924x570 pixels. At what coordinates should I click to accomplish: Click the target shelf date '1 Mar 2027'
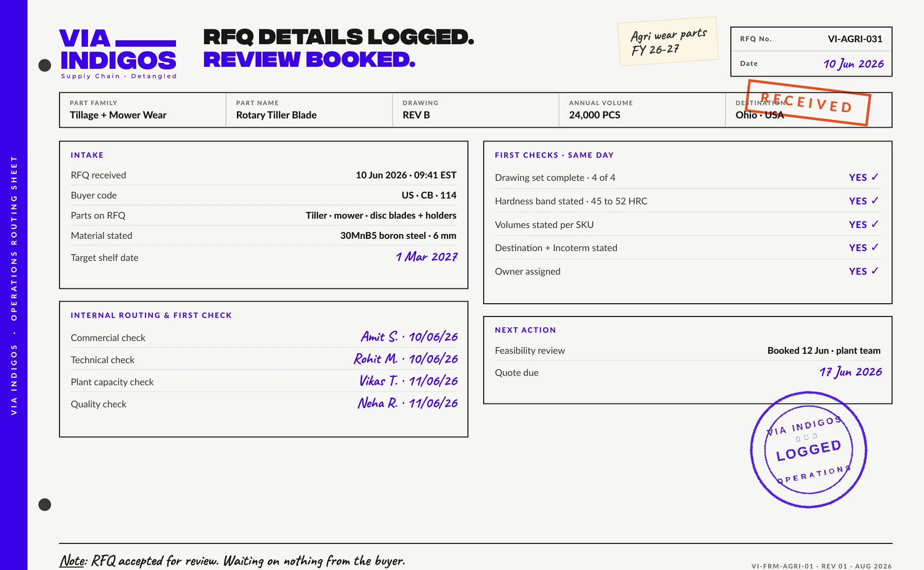coord(427,257)
